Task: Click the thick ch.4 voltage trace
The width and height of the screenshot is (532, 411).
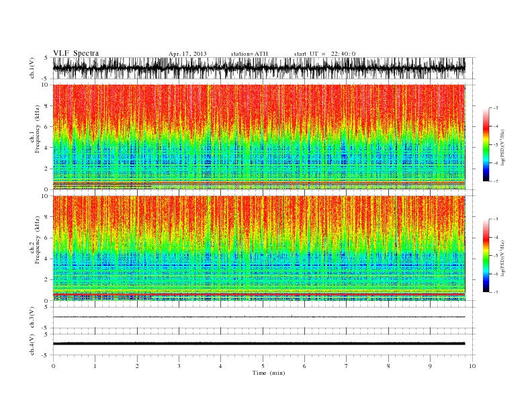Action: (259, 344)
